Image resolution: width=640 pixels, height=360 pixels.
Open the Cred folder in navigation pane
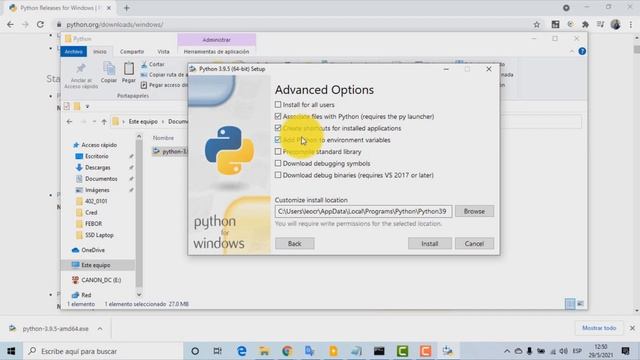[91, 213]
